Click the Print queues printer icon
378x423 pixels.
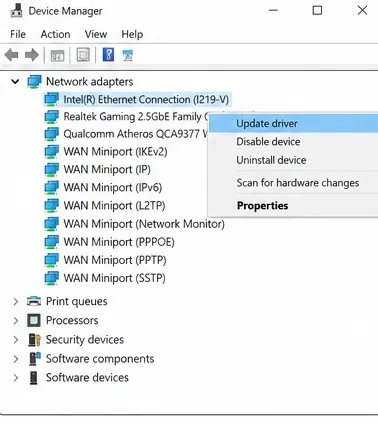click(x=34, y=301)
